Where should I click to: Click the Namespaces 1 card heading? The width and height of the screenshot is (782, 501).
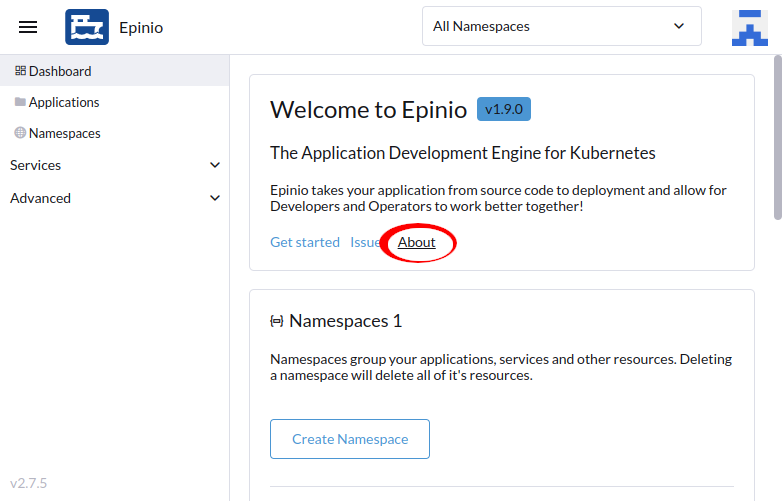point(345,321)
